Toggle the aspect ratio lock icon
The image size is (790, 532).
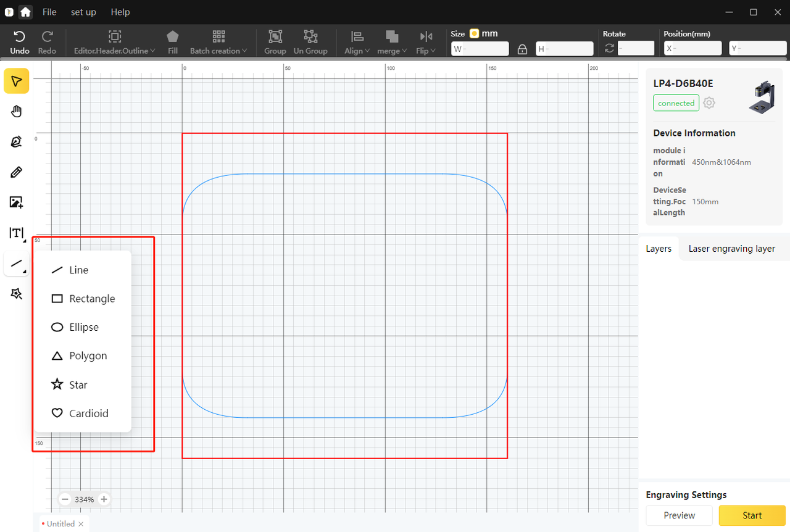tap(522, 49)
